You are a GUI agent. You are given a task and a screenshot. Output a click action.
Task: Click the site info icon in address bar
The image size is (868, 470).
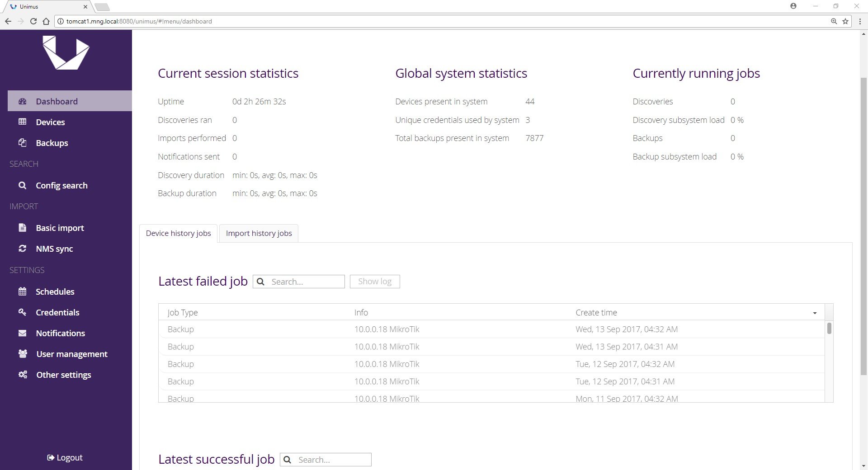(x=60, y=21)
